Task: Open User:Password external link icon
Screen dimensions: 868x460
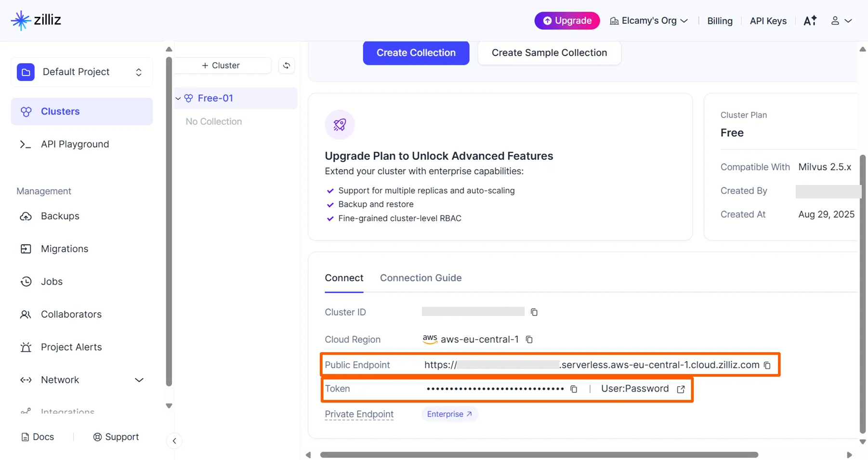Action: [681, 389]
